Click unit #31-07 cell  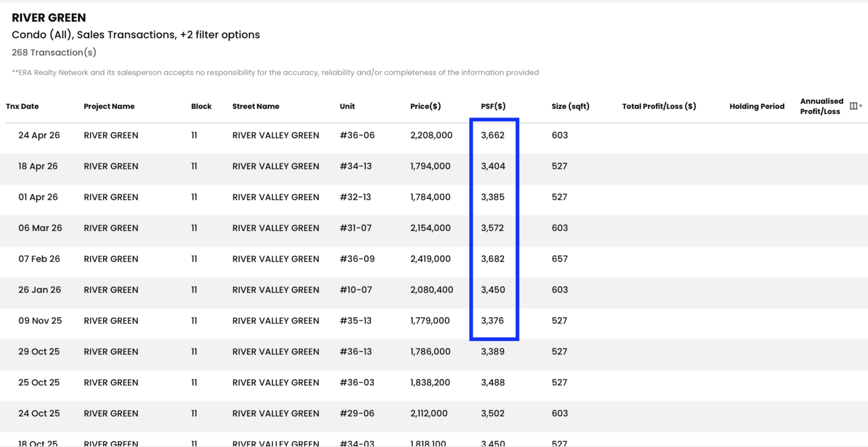point(355,228)
